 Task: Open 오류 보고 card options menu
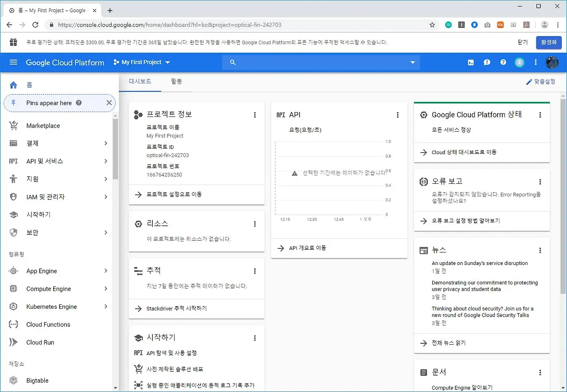click(x=540, y=182)
